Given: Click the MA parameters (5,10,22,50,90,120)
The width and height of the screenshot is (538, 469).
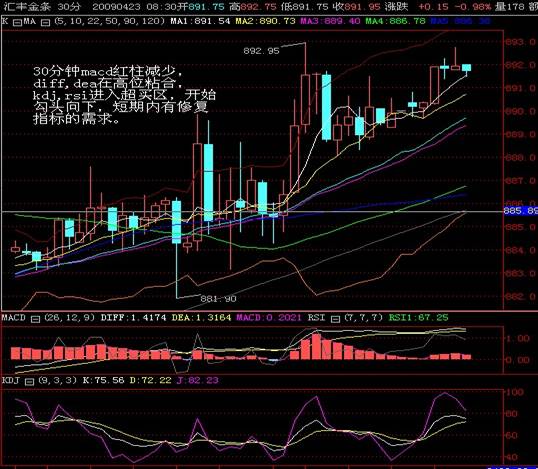Looking at the screenshot, I should [x=109, y=21].
